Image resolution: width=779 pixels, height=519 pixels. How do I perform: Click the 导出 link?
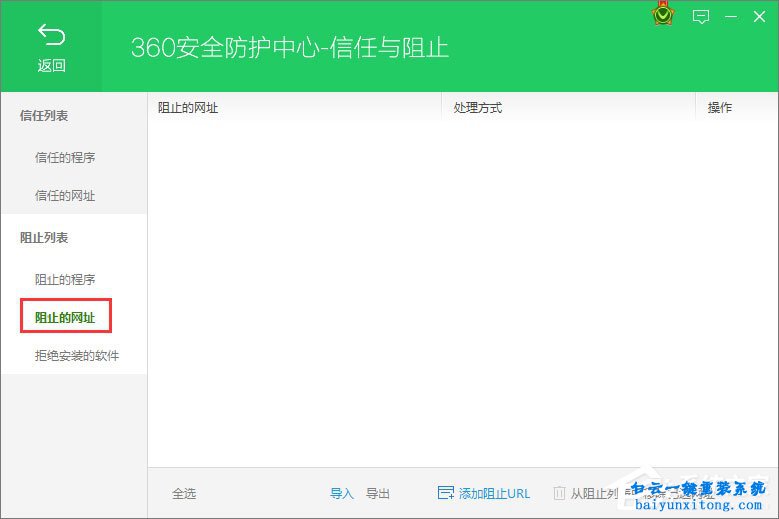coord(378,493)
